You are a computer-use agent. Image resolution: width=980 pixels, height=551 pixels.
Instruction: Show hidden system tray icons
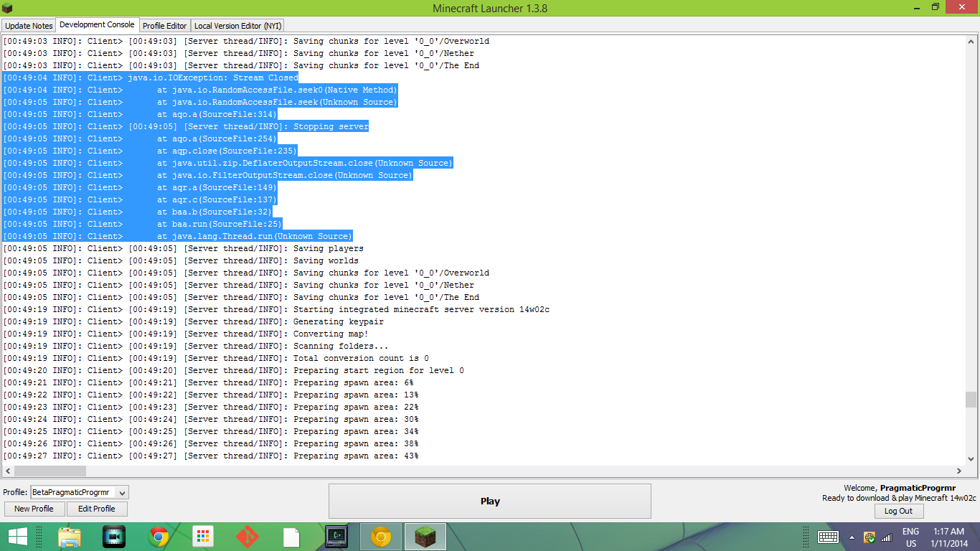(852, 537)
